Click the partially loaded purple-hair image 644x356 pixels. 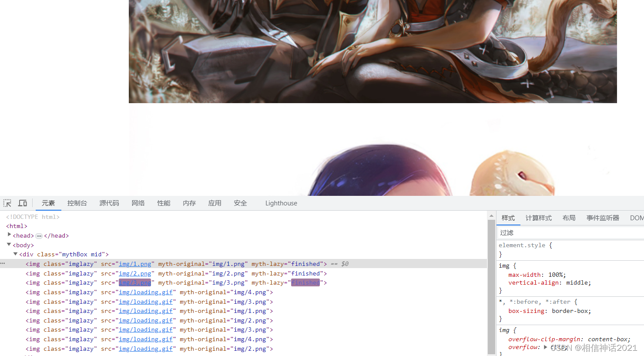[373, 150]
